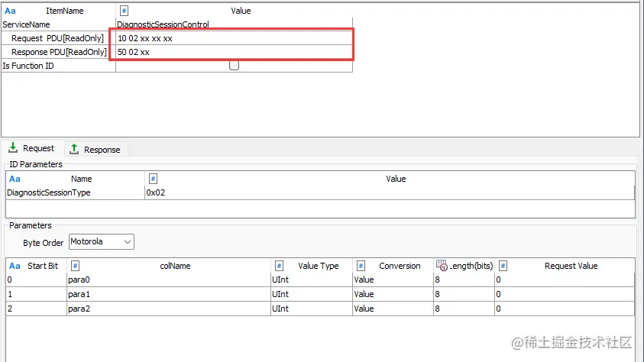Viewport: 644px width, 362px height.
Task: Select the para1 colName cell
Action: [168, 294]
